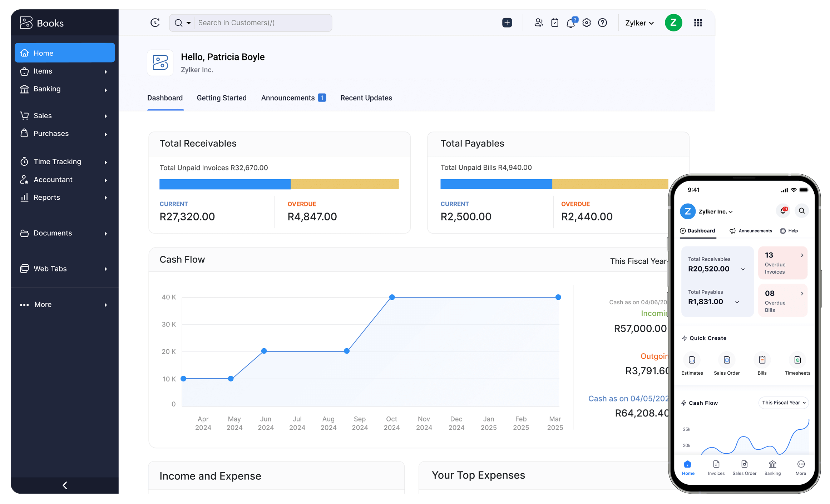The width and height of the screenshot is (830, 504).
Task: Click the Documents icon in the sidebar
Action: (x=24, y=233)
